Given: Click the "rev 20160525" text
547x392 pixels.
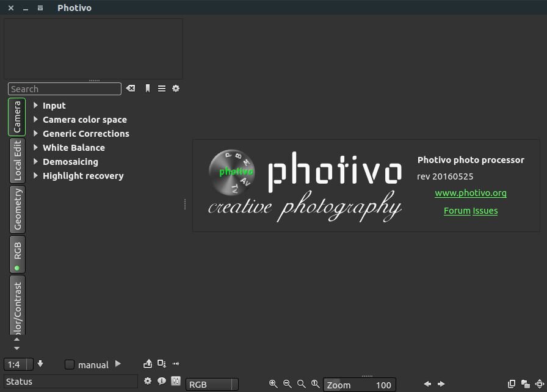Looking at the screenshot, I should click(445, 176).
